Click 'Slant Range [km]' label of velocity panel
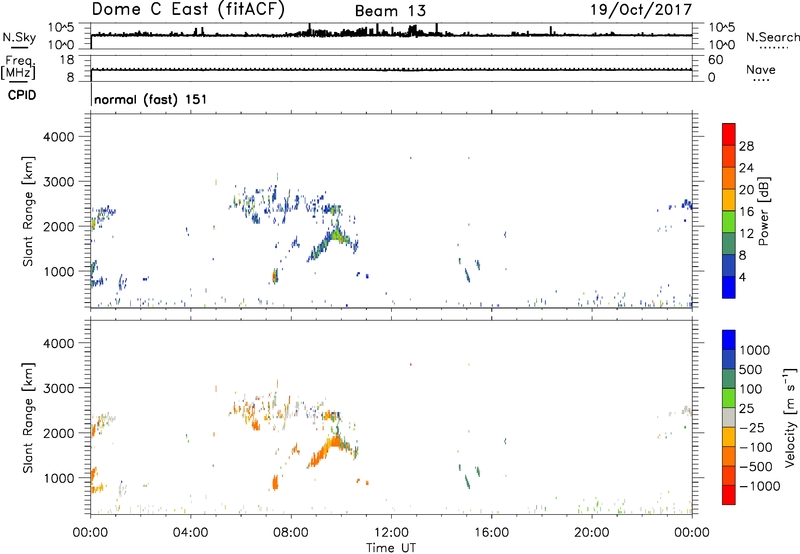The width and height of the screenshot is (800, 554). click(28, 418)
